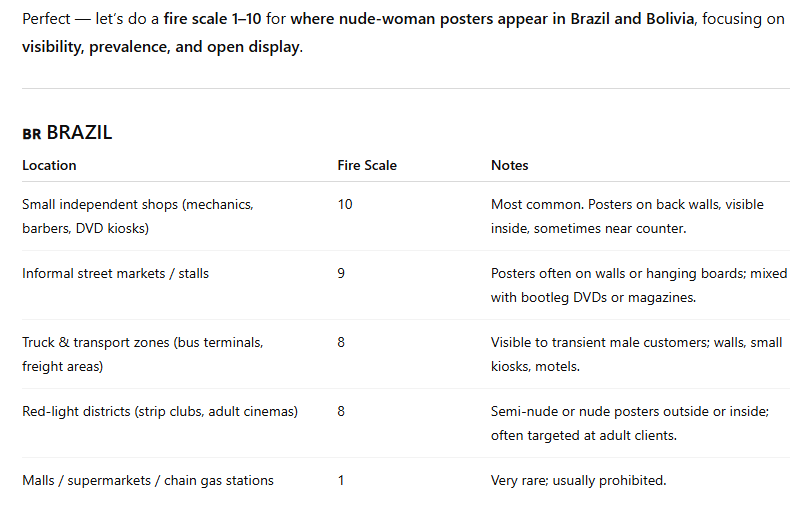Click the Notes column header
This screenshot has height=519, width=802.
click(x=509, y=165)
